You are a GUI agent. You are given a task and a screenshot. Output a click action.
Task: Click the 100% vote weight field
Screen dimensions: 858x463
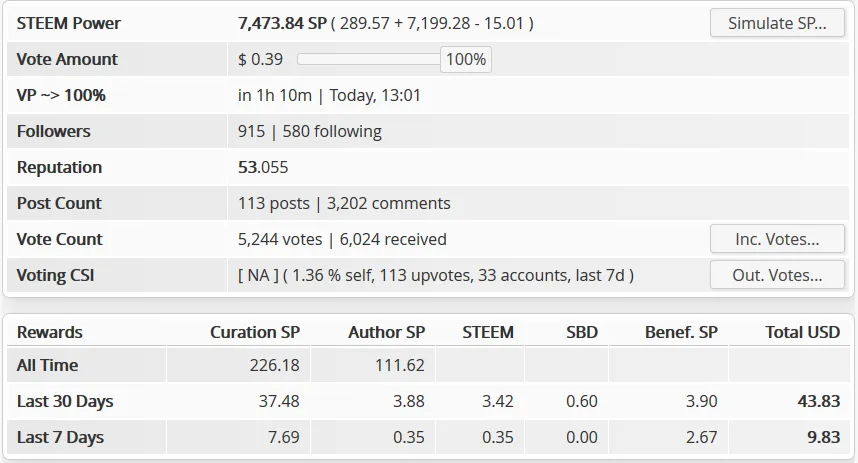(466, 59)
